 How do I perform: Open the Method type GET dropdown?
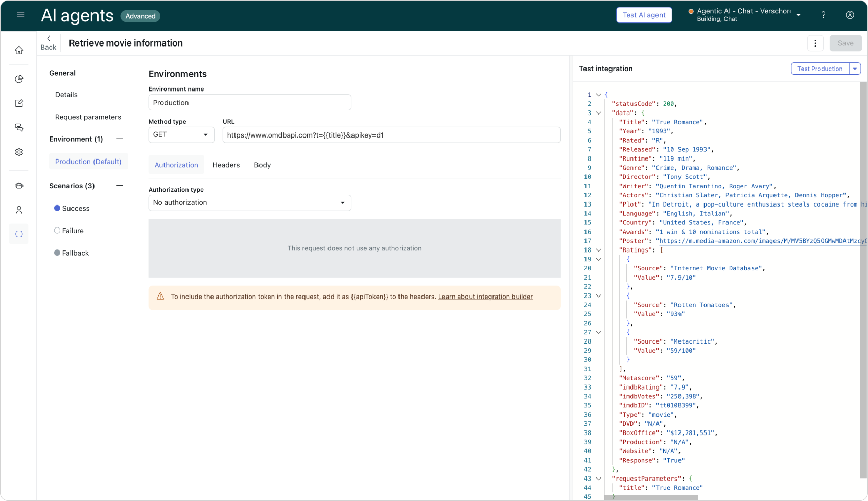pos(181,135)
